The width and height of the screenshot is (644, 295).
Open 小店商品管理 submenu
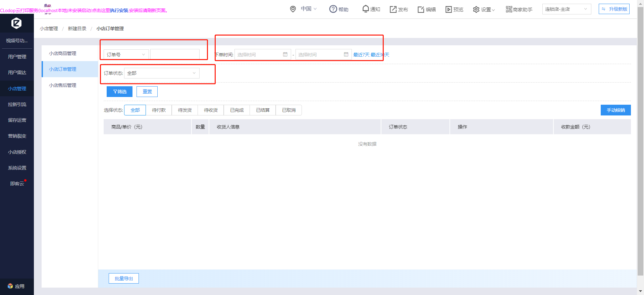(x=70, y=53)
